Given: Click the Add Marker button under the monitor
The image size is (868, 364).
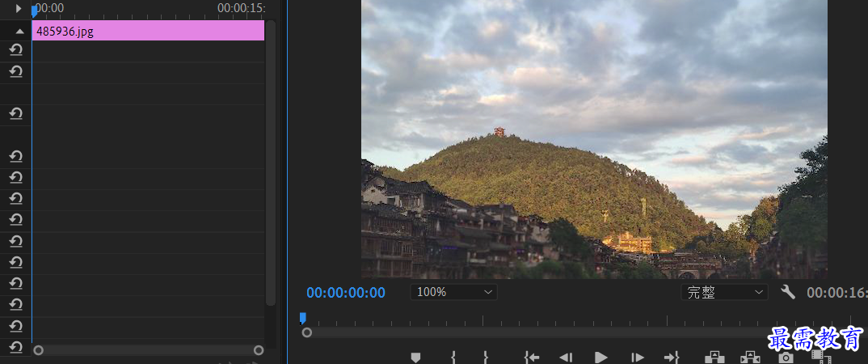Looking at the screenshot, I should point(415,358).
